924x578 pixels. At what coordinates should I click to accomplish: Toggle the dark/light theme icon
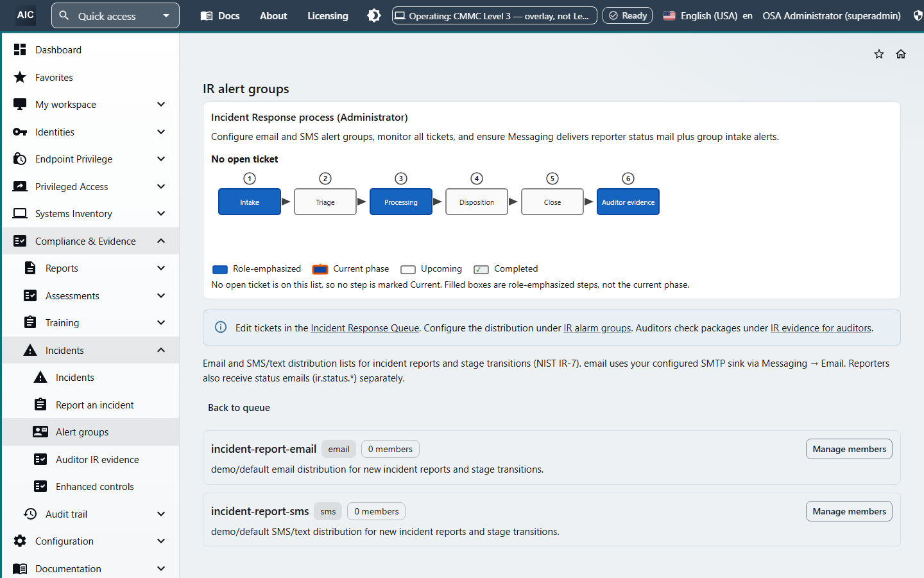374,15
